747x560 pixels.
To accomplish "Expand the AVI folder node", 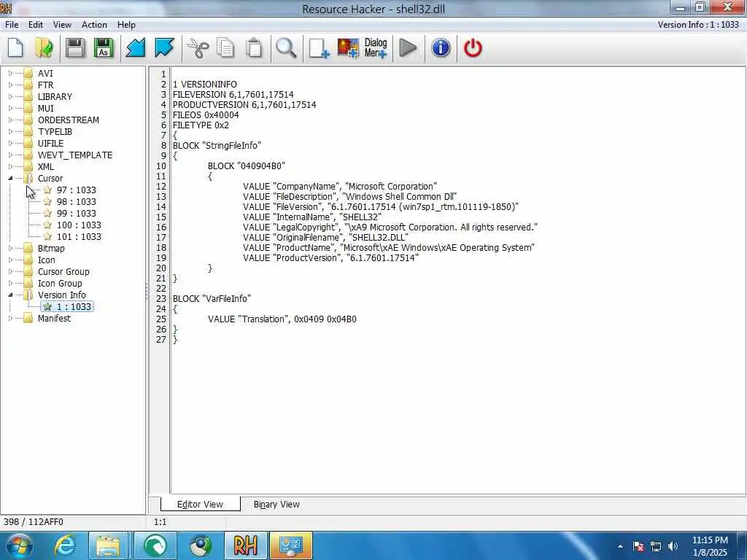I will point(10,74).
